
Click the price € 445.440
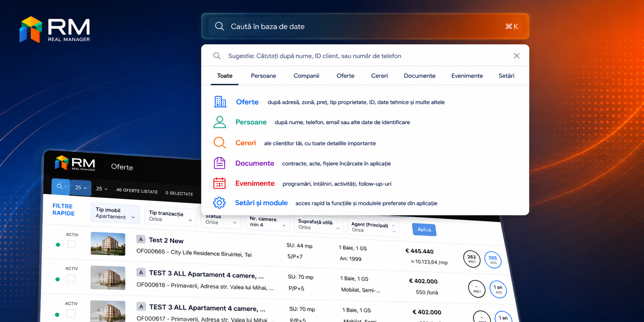pos(419,251)
